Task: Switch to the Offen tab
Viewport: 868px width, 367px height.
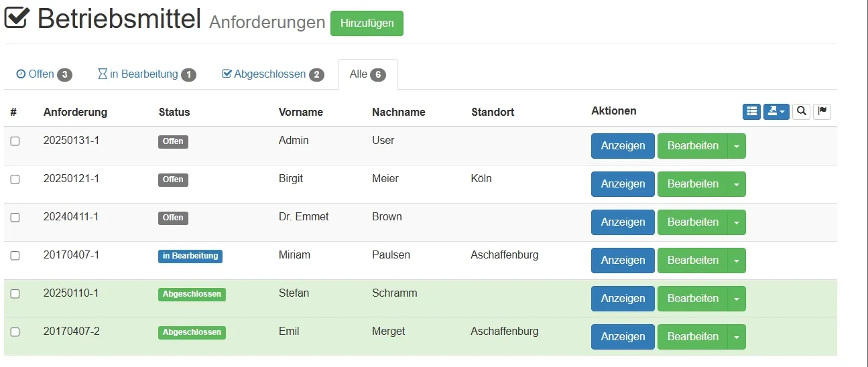Action: [x=44, y=74]
